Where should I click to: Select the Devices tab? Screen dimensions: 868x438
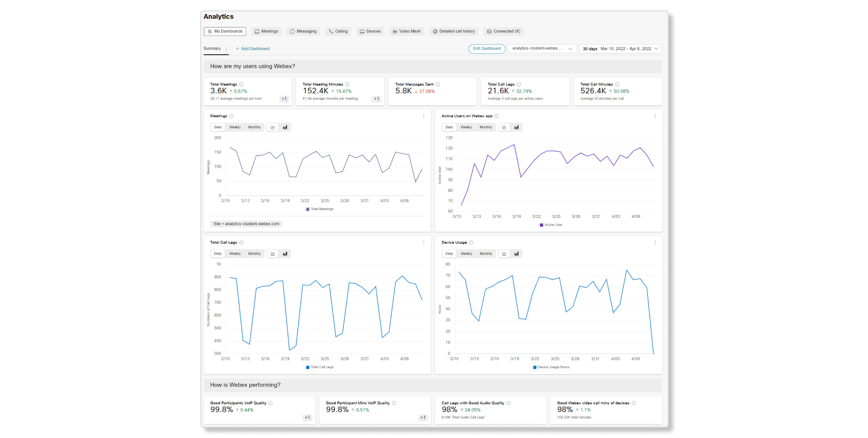pyautogui.click(x=370, y=31)
